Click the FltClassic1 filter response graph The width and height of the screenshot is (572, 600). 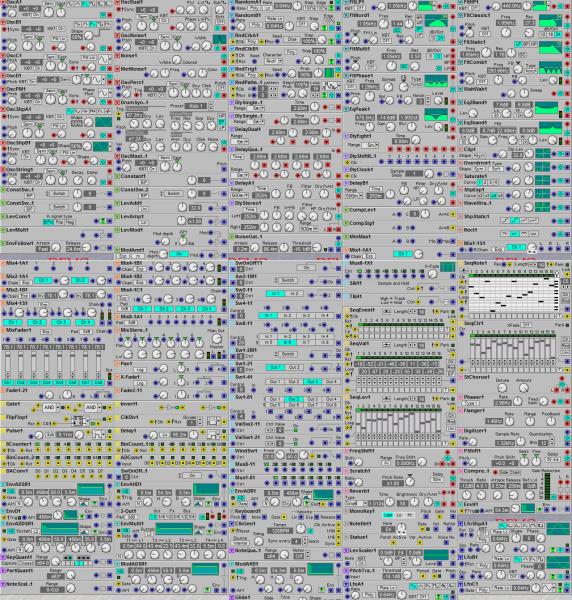(x=550, y=20)
